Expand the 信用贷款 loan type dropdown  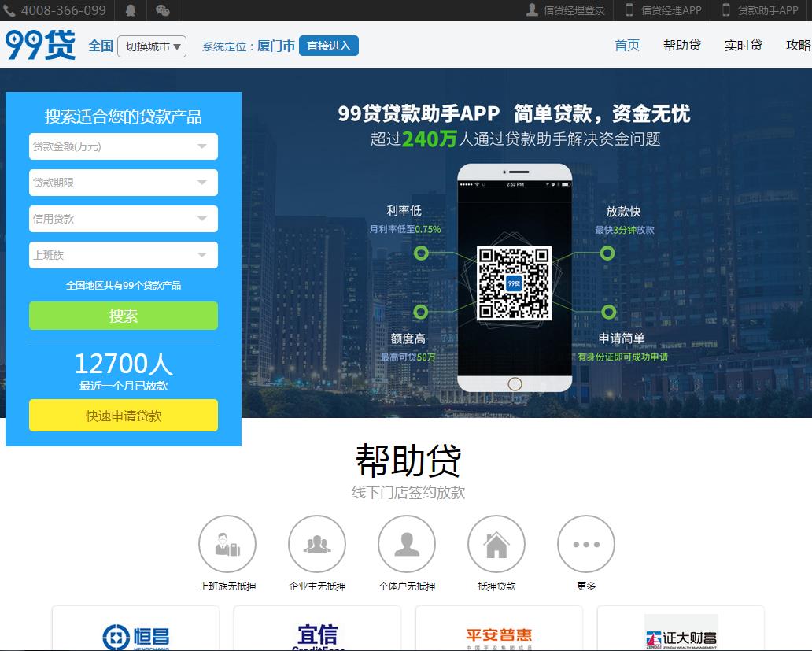pos(124,219)
